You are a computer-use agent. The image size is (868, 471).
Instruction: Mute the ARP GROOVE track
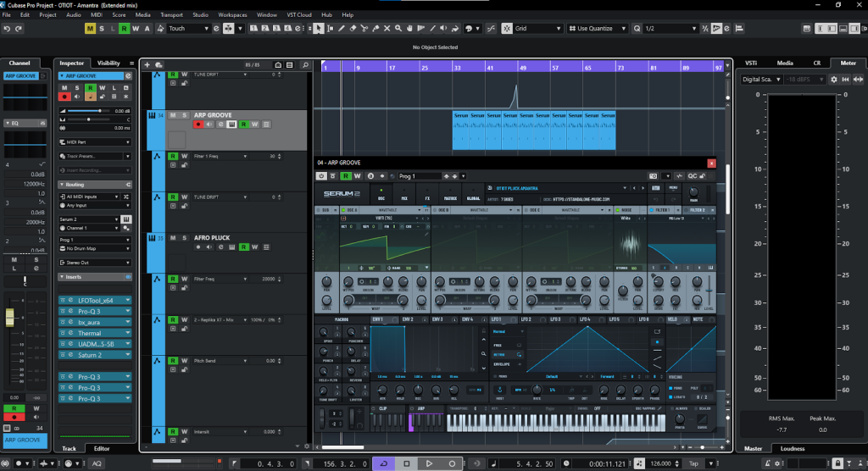pyautogui.click(x=173, y=115)
